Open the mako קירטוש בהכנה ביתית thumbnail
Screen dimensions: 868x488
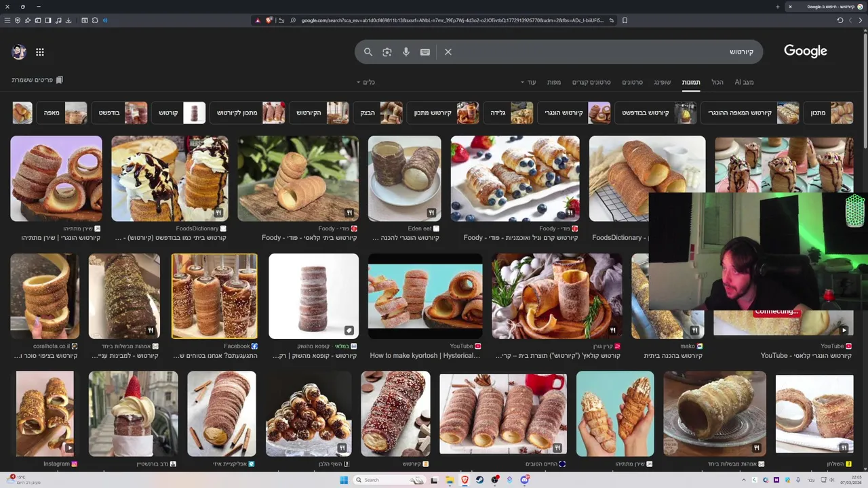(x=668, y=296)
